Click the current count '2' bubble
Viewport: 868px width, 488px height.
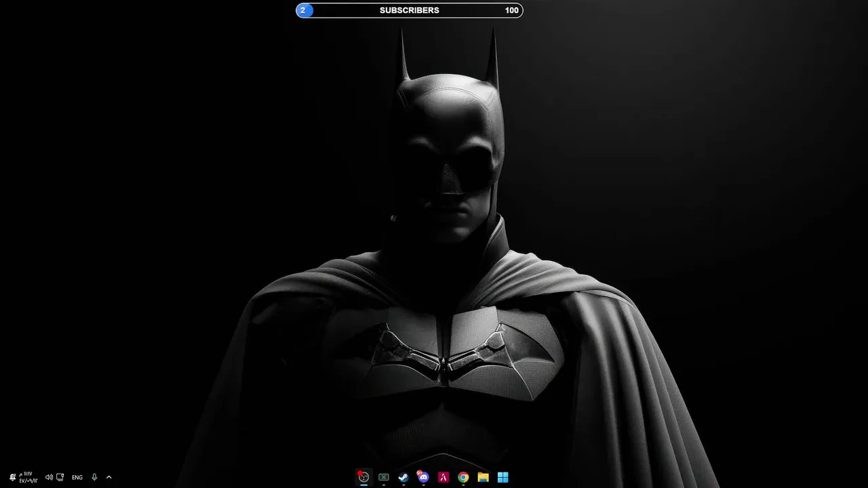303,10
